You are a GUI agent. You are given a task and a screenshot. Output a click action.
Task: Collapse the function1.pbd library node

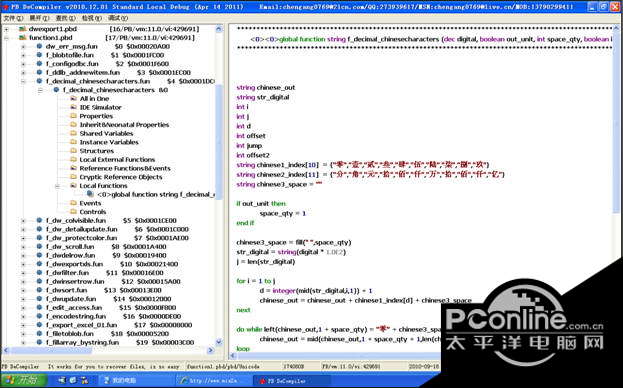click(x=6, y=38)
